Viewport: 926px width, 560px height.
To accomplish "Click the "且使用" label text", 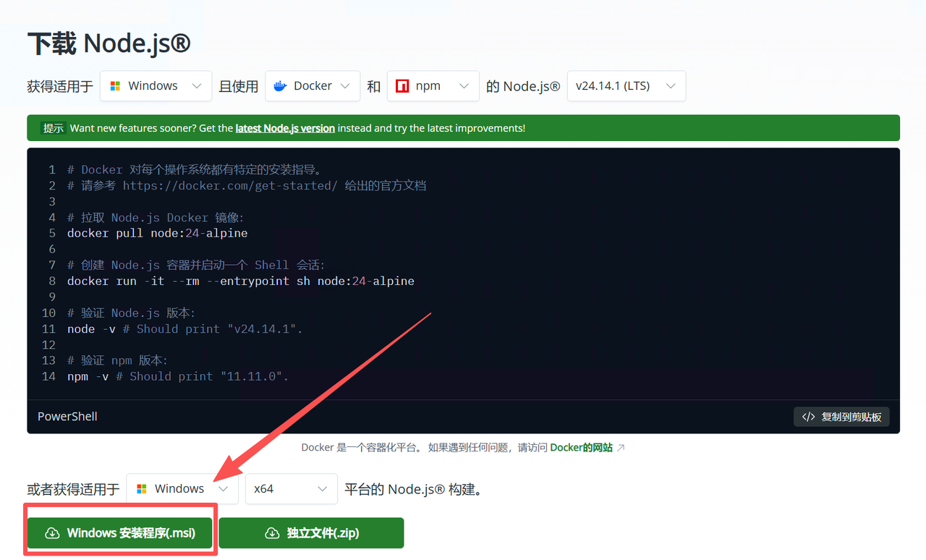I will coord(239,86).
